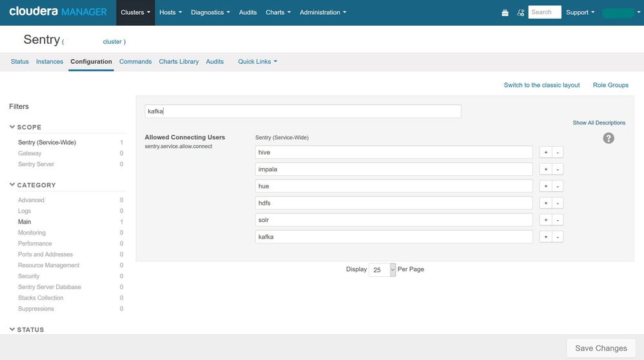Open the Clusters menu
The width and height of the screenshot is (644, 360).
135,12
